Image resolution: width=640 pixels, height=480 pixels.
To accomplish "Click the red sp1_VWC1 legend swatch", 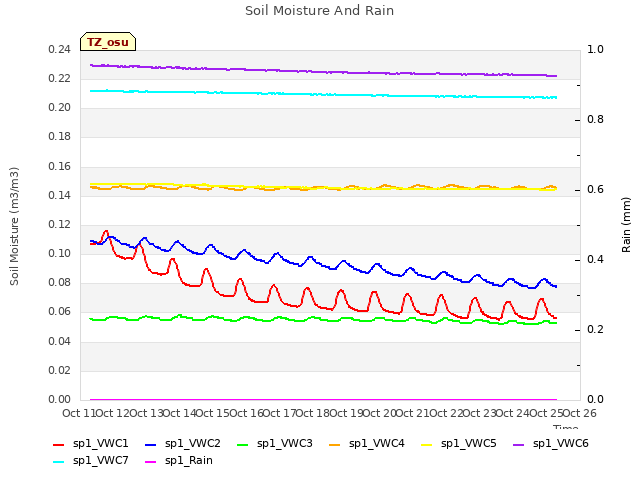I will click(x=59, y=444).
